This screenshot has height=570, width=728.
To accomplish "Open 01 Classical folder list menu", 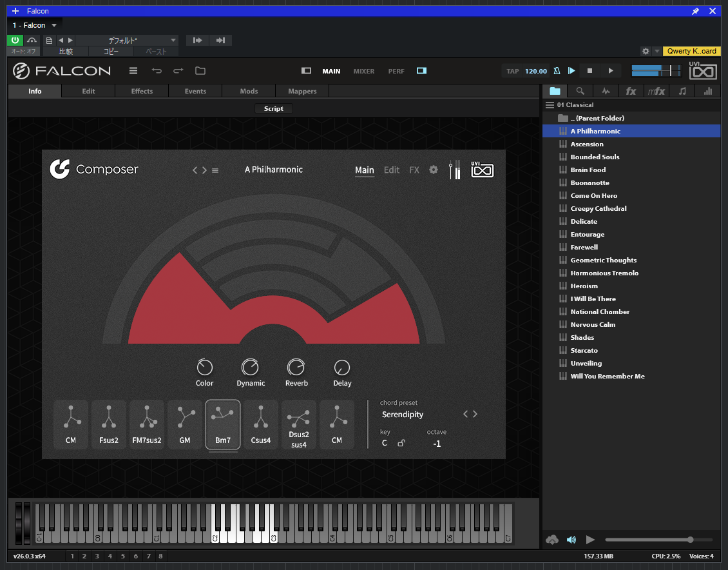I will 550,105.
